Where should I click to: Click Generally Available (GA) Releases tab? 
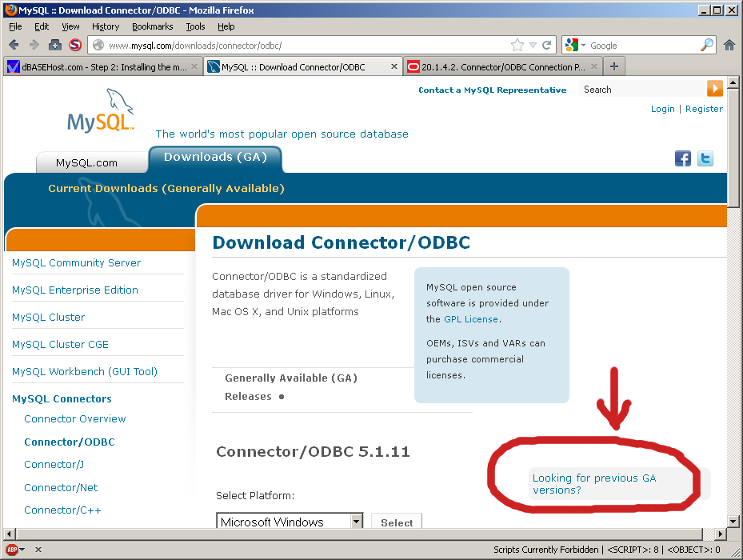tap(291, 387)
